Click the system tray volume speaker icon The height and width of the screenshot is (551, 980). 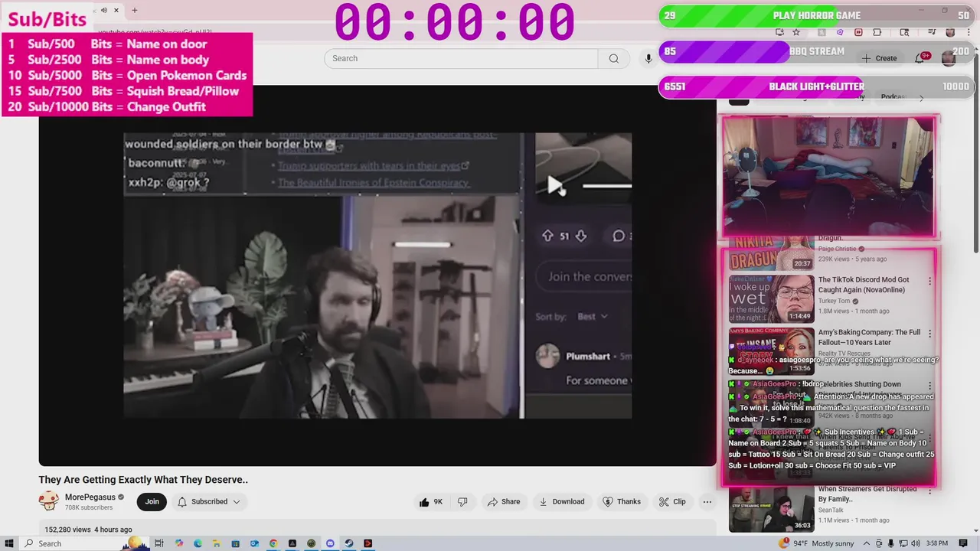[915, 543]
